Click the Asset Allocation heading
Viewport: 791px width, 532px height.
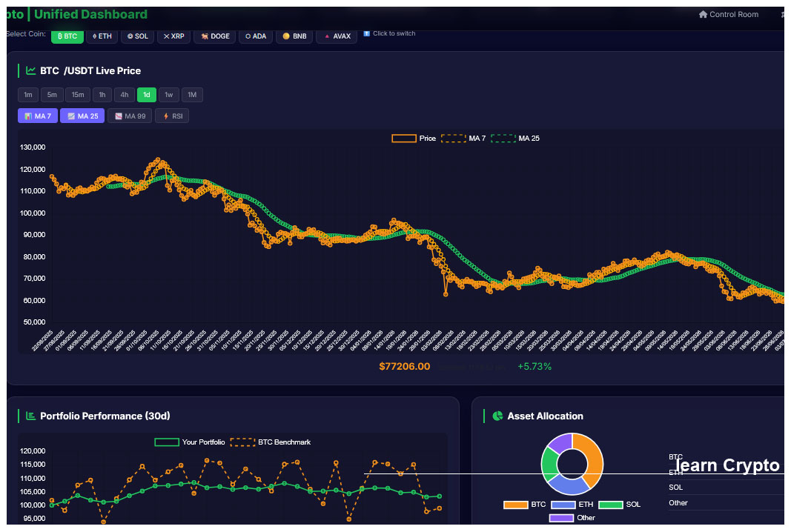(545, 416)
